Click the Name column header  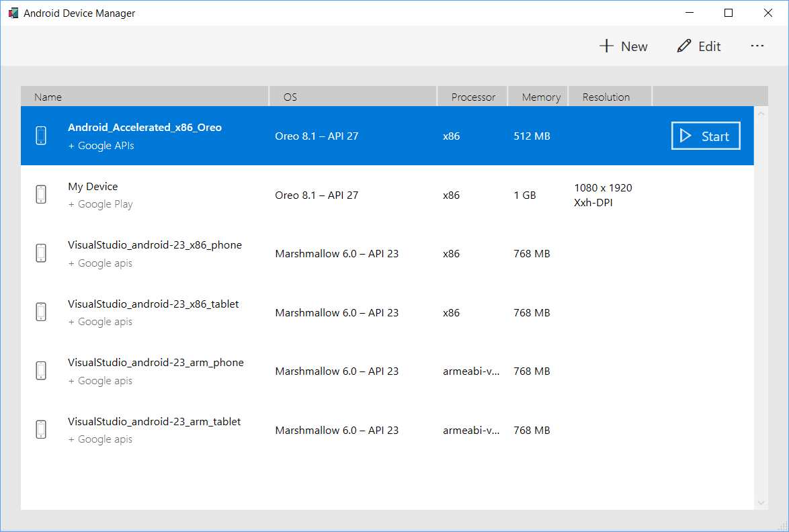48,96
